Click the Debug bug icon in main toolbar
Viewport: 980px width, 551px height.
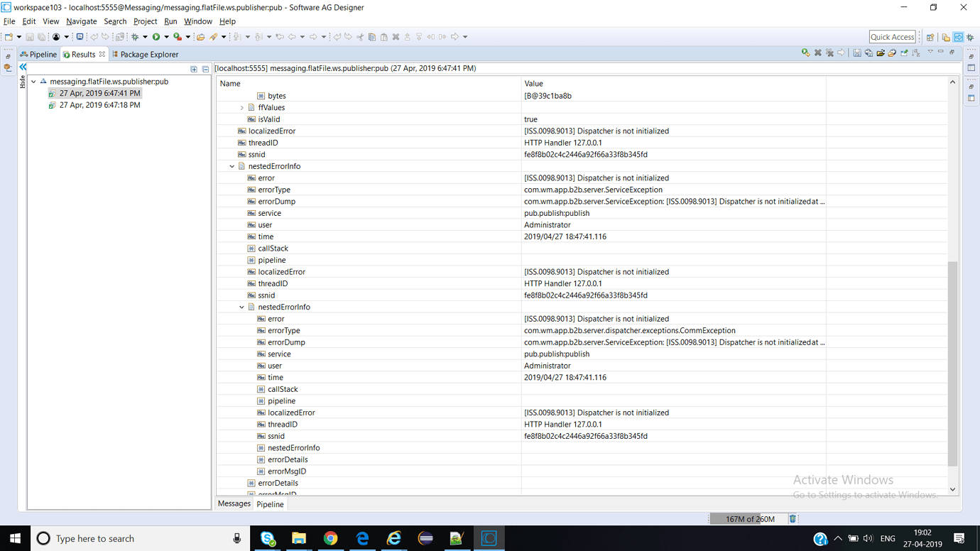[x=134, y=37]
